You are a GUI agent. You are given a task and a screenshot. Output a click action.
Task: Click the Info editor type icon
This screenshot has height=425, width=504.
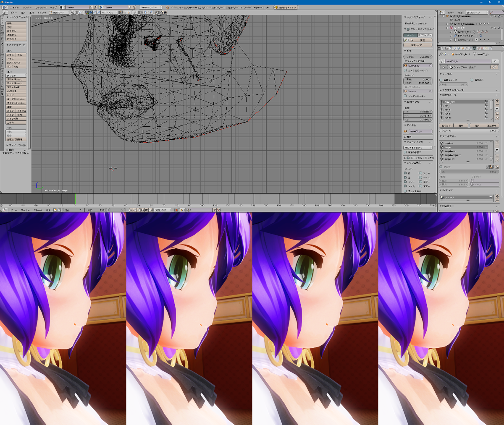tap(4, 7)
